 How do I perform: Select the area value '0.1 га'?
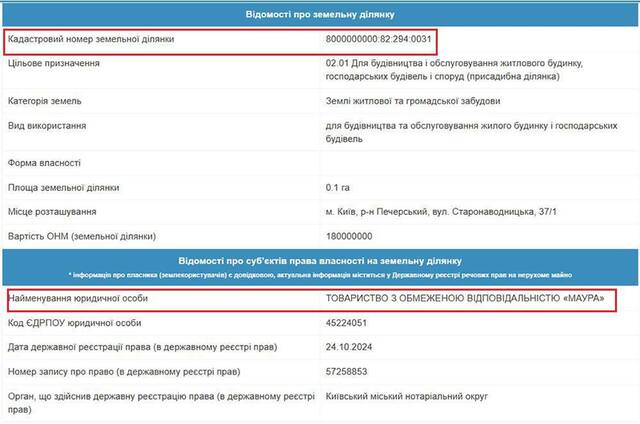[x=338, y=188]
